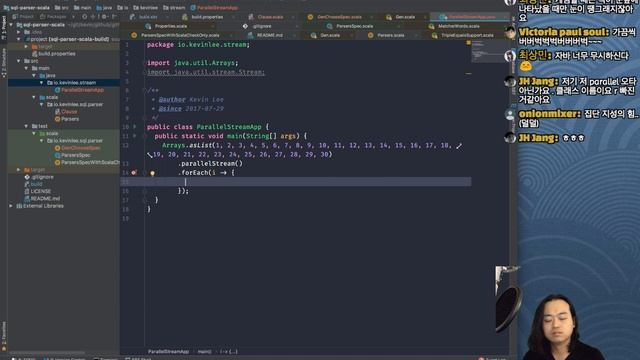
Task: Collapse the sql-parser-scala root project node
Action: tap(11, 24)
